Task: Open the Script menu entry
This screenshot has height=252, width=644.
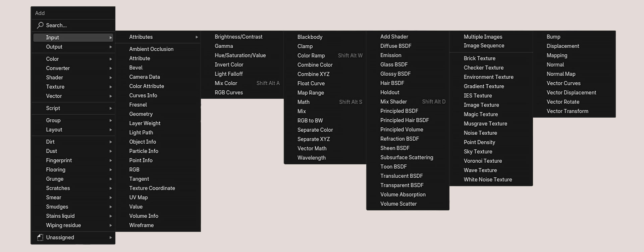Action: coord(73,108)
